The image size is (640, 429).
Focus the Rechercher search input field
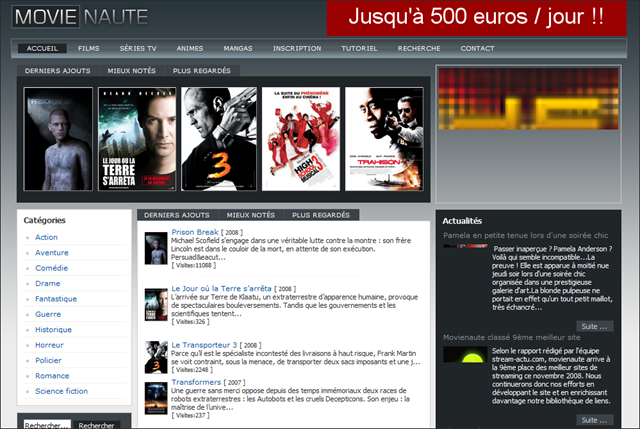(47, 425)
